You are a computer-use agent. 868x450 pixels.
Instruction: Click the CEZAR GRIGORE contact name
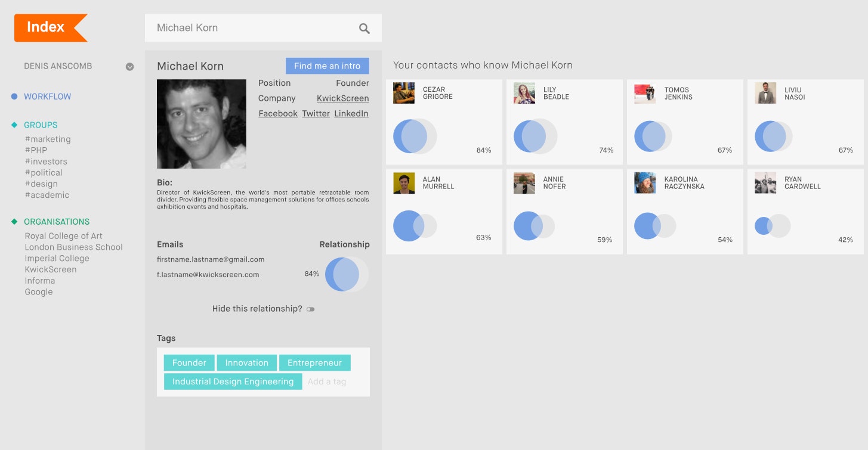point(438,93)
